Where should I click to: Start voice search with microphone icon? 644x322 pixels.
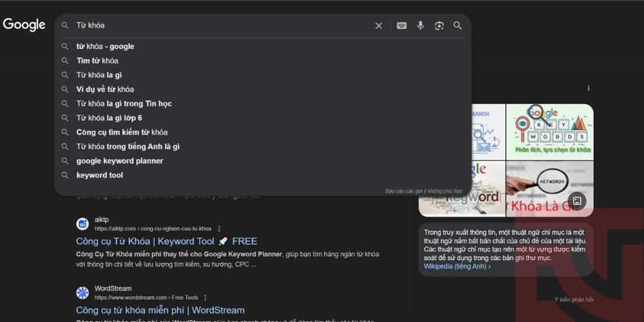pyautogui.click(x=420, y=26)
